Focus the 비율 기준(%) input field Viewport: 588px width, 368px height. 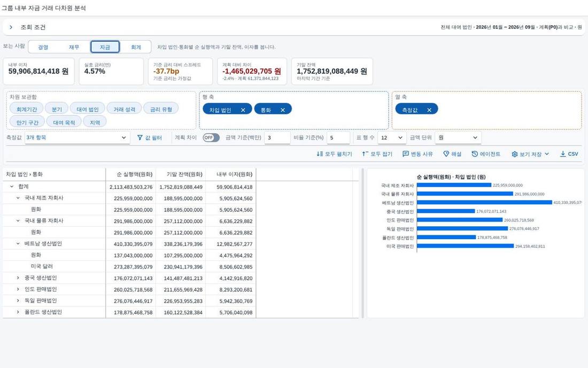point(338,137)
